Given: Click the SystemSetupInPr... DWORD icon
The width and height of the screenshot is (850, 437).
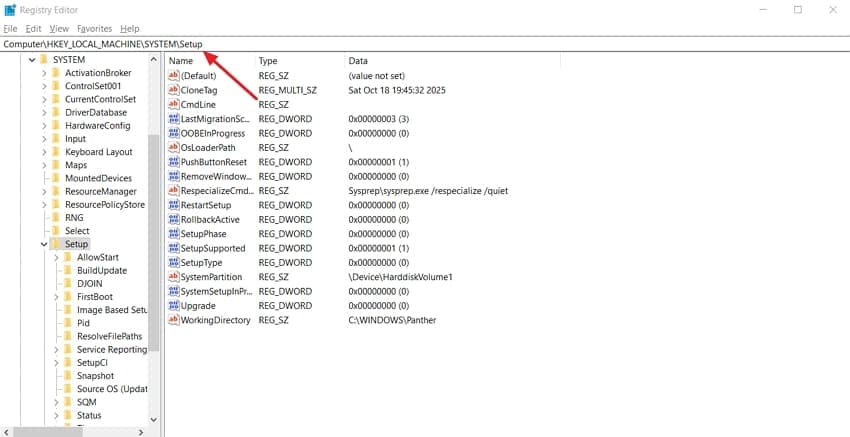Looking at the screenshot, I should (173, 291).
